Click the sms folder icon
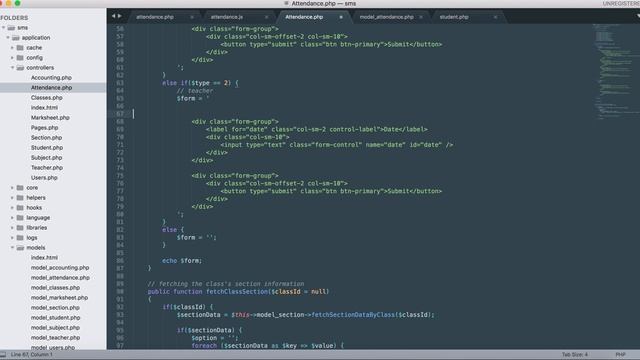Screen dimensions: 640x360 [x=11, y=28]
